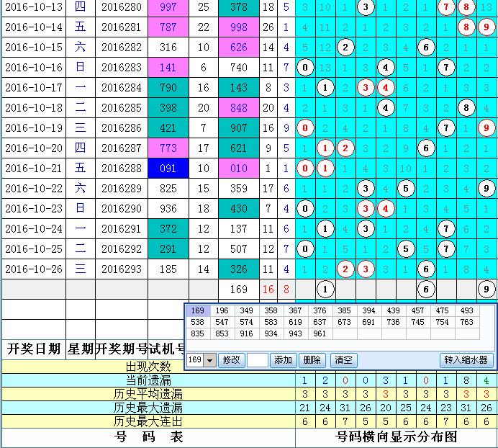Viewport: 498px width, 448px height.
Task: Click the 清空 (clear) button
Action: (x=344, y=360)
